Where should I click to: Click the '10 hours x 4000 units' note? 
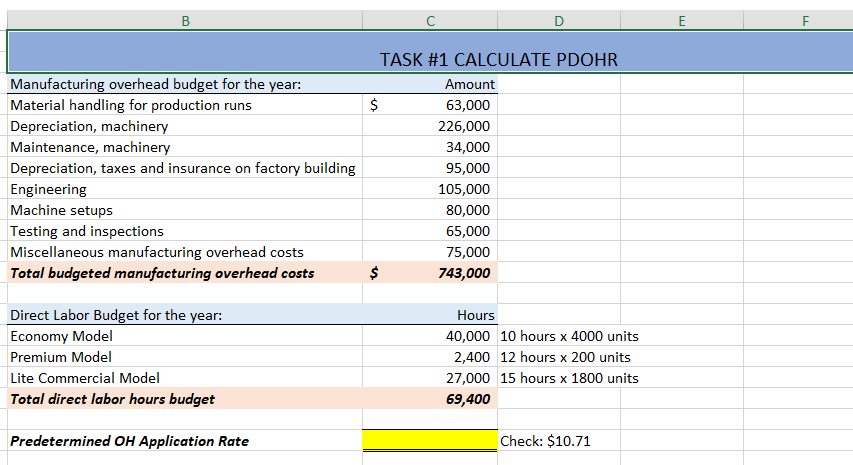point(569,336)
